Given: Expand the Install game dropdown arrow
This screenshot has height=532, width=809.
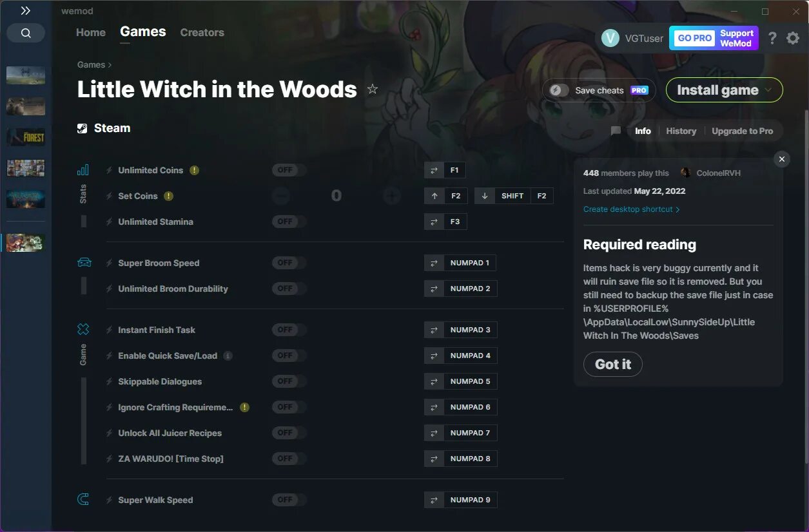Looking at the screenshot, I should pos(768,90).
